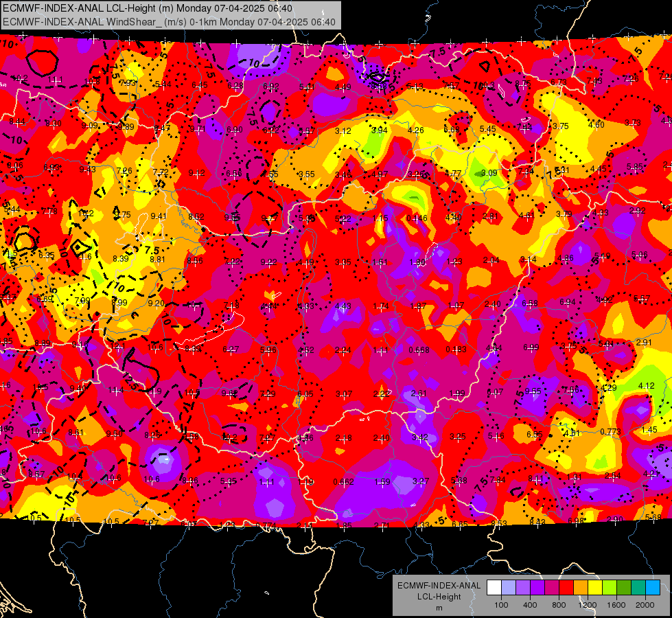Click the grid value '12.1'
Image resolution: width=672 pixels, height=618 pixels.
(x=118, y=346)
